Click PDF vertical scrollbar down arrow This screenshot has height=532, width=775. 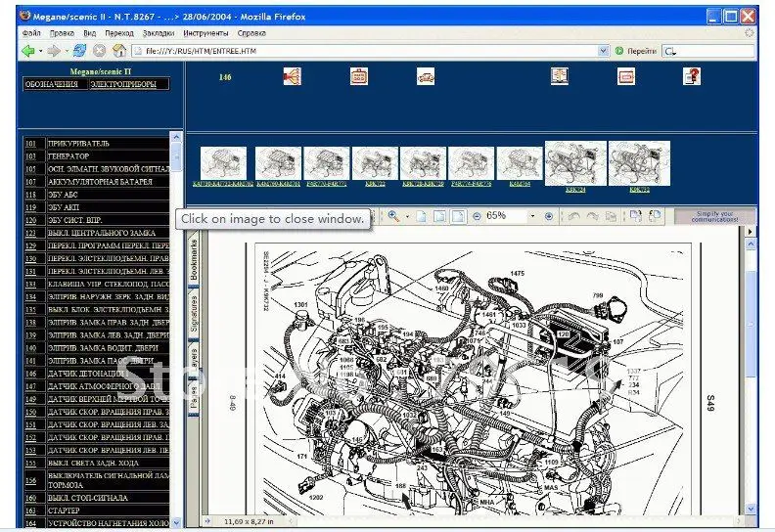coord(751,509)
